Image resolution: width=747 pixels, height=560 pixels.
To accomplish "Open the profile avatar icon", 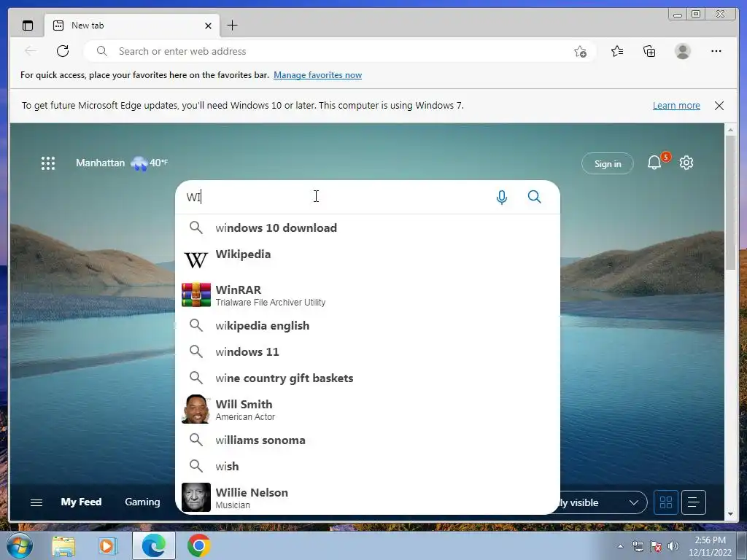I will coord(683,51).
